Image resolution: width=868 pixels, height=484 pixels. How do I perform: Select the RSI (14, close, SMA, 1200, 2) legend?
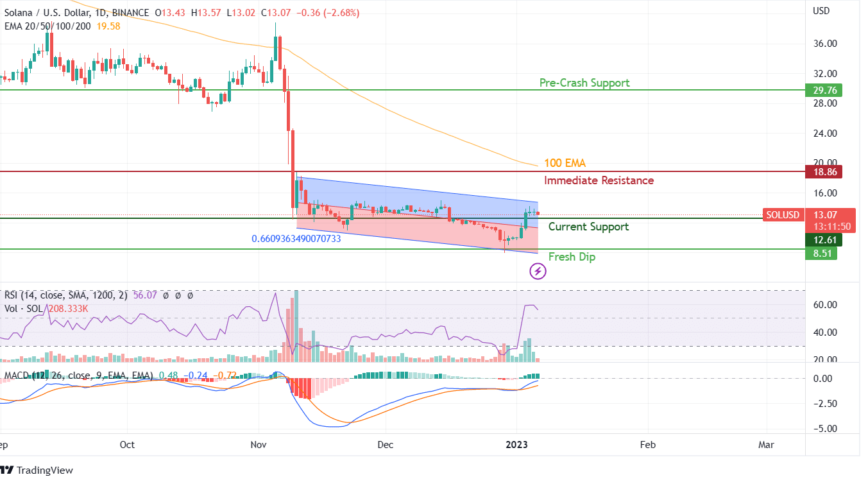[x=67, y=295]
